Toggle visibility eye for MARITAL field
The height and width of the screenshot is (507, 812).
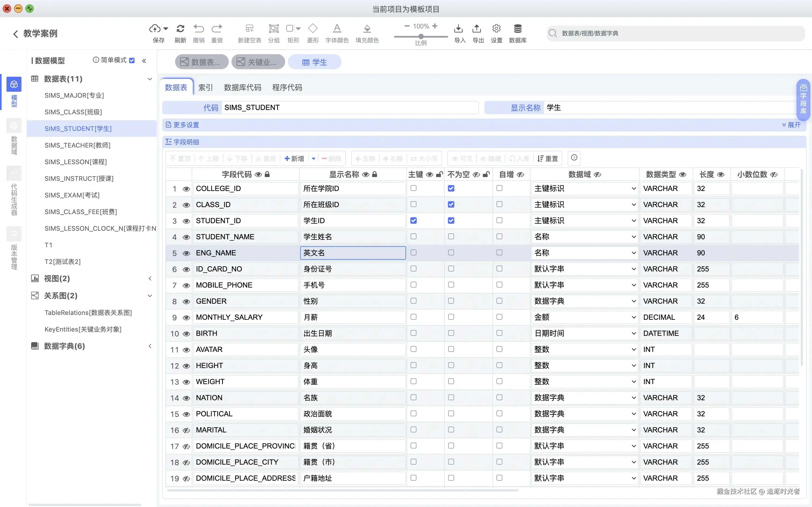click(x=186, y=430)
